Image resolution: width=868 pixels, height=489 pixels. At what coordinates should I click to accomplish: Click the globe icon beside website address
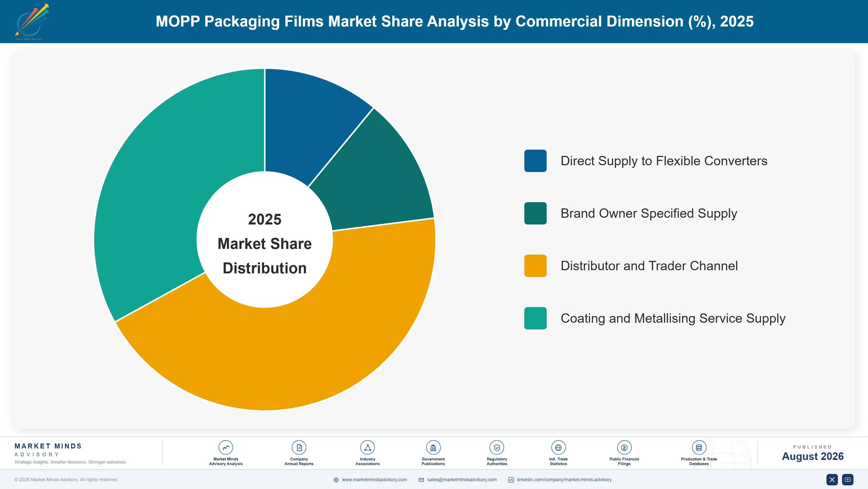[x=336, y=480]
